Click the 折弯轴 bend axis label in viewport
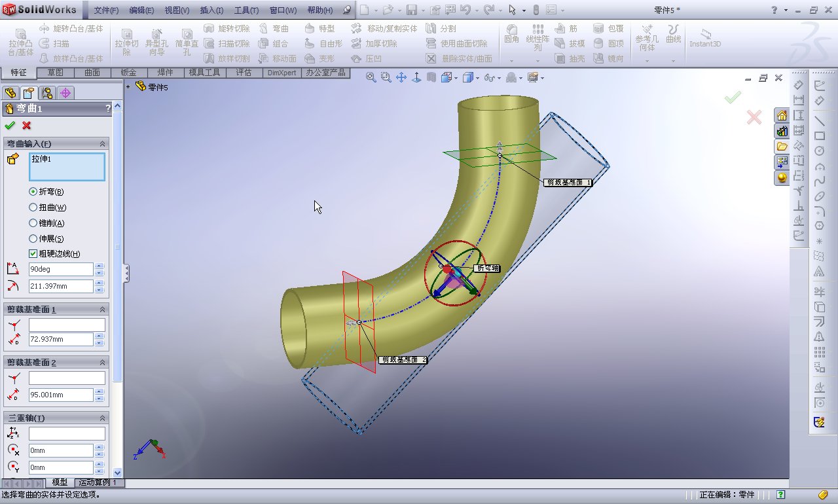 click(x=486, y=268)
